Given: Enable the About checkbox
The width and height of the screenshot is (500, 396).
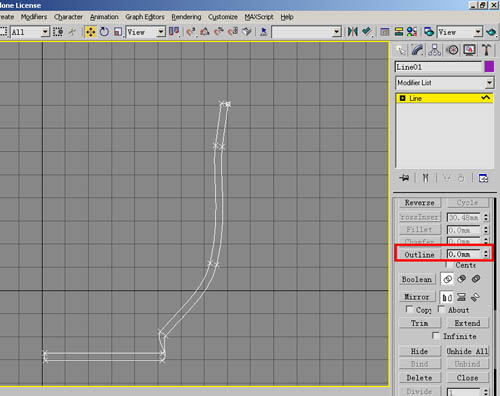Looking at the screenshot, I should [x=441, y=309].
